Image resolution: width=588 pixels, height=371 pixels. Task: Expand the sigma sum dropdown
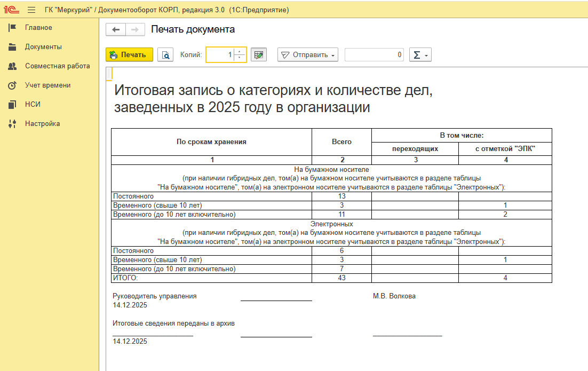(420, 55)
